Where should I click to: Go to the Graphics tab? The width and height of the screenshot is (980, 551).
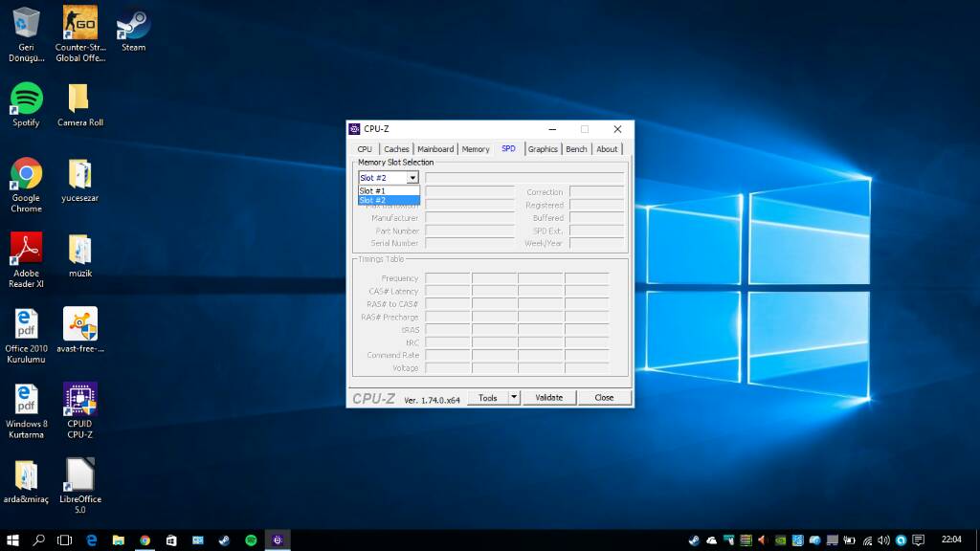click(x=543, y=149)
